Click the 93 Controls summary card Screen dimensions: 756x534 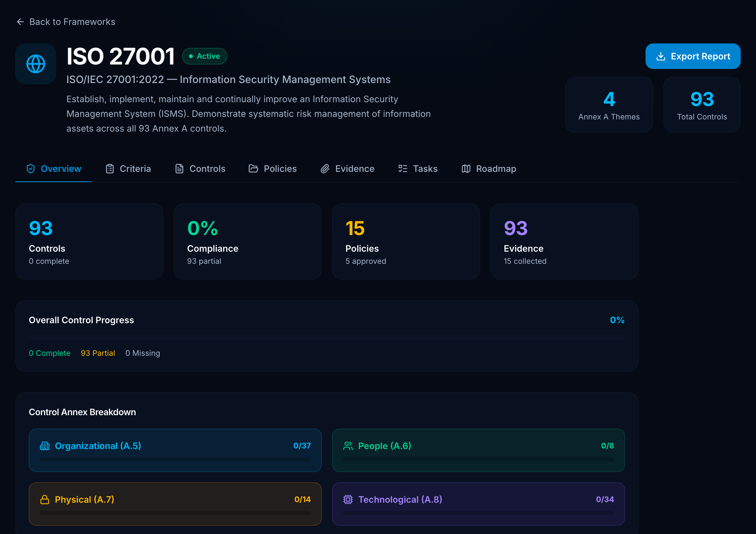pos(89,241)
